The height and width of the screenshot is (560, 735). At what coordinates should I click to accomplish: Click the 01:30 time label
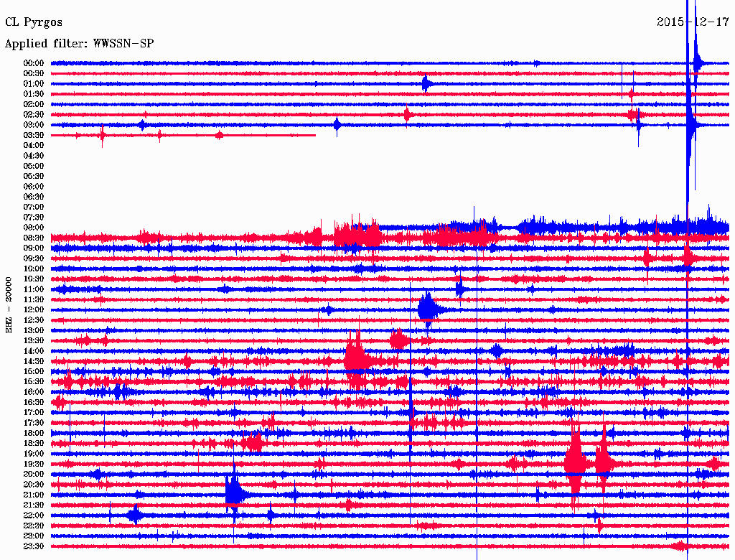click(34, 94)
